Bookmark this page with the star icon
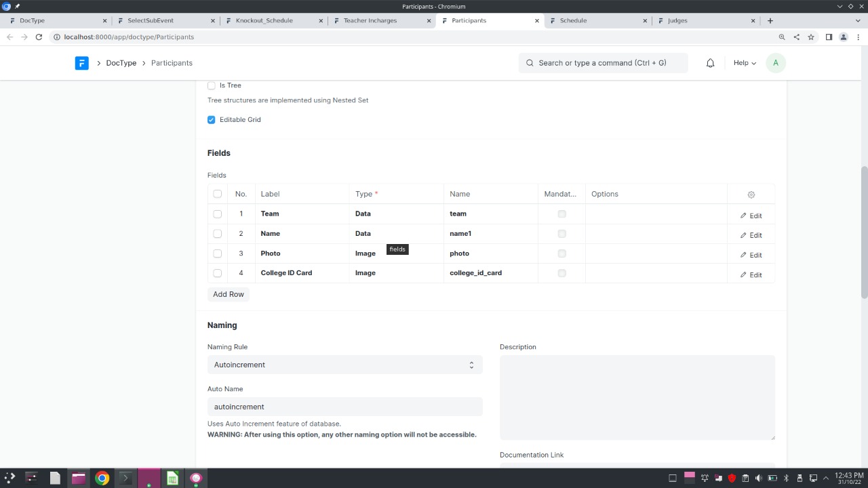 [810, 37]
